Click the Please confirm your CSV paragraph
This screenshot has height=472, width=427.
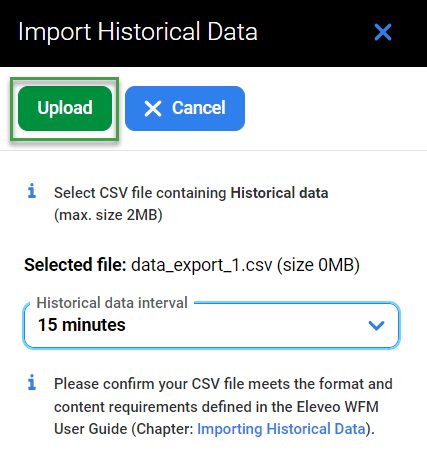coord(223,406)
